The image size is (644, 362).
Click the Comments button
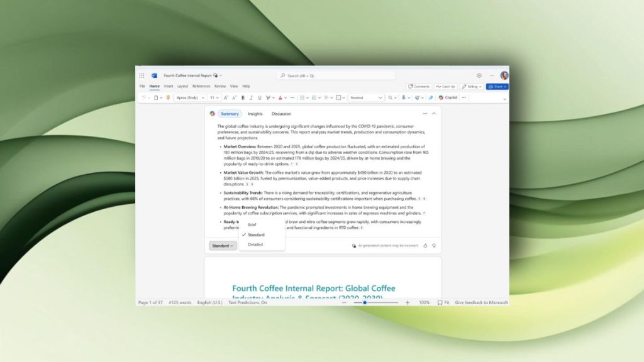[419, 87]
